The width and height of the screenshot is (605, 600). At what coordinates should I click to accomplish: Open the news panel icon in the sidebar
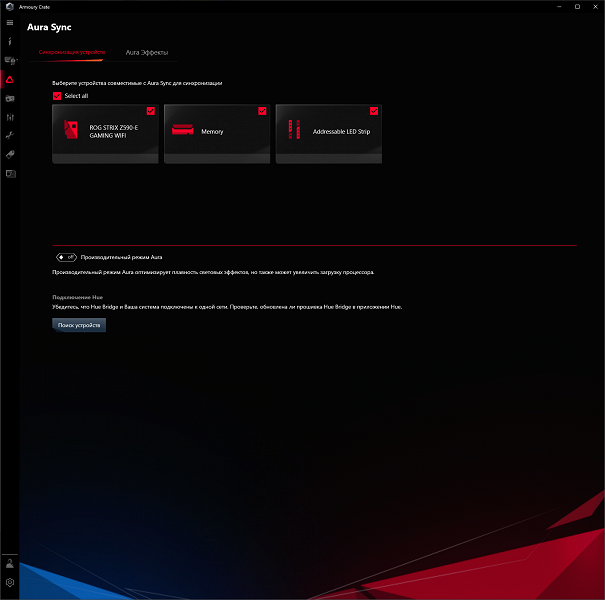(10, 174)
